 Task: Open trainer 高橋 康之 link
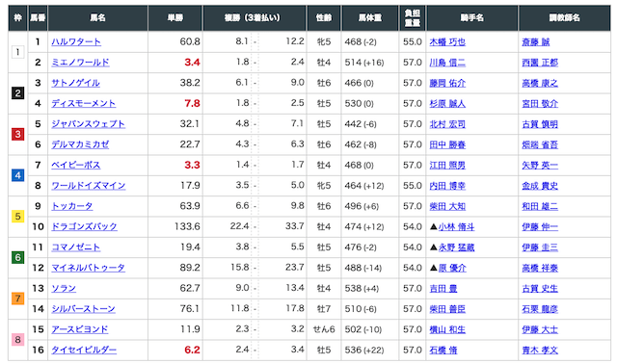540,83
